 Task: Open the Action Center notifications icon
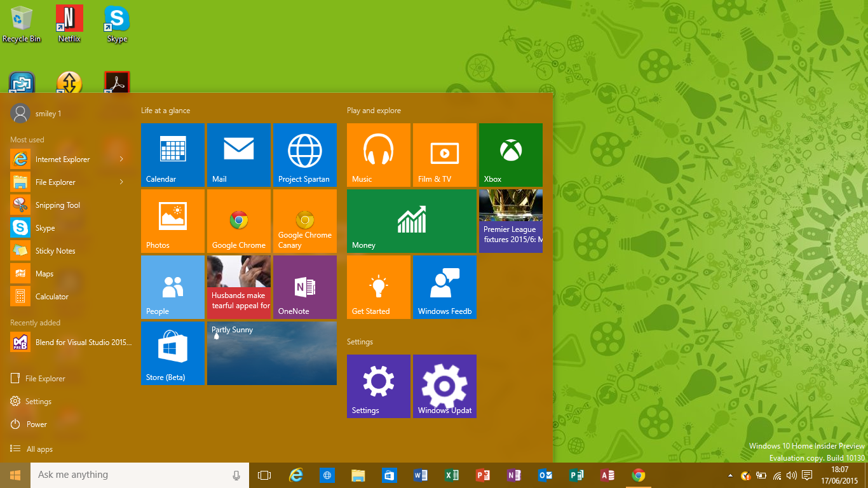pyautogui.click(x=807, y=475)
